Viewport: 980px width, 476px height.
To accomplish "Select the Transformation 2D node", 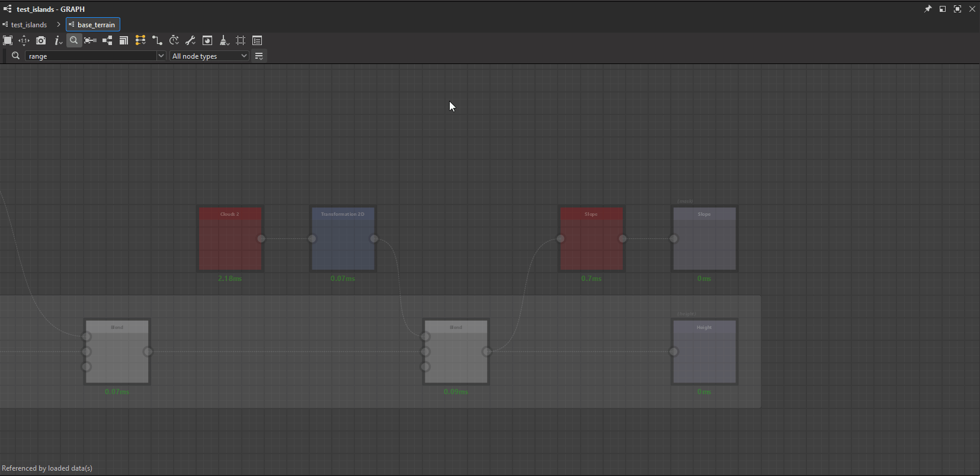I will (x=343, y=239).
